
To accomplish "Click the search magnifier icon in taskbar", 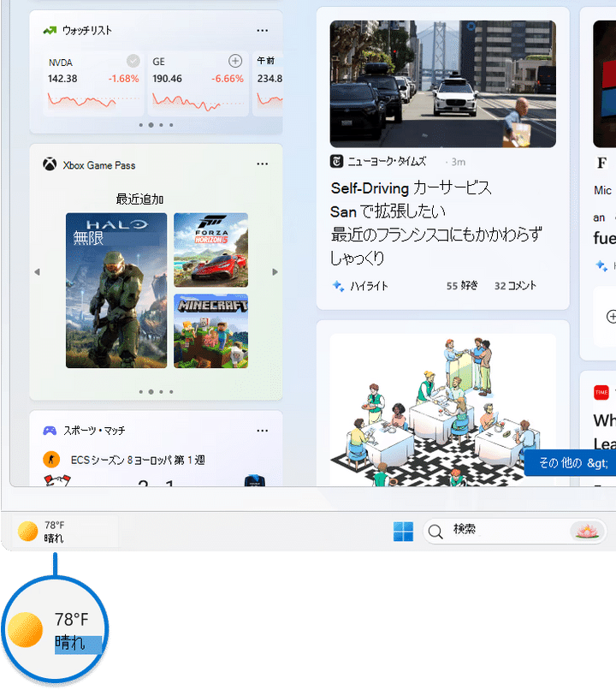I will click(x=435, y=532).
